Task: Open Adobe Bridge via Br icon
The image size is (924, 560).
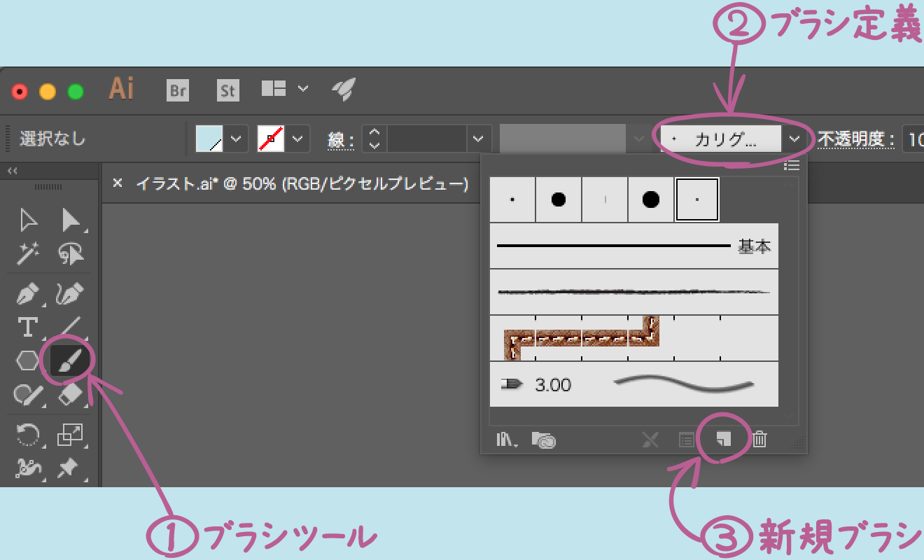Action: (178, 90)
